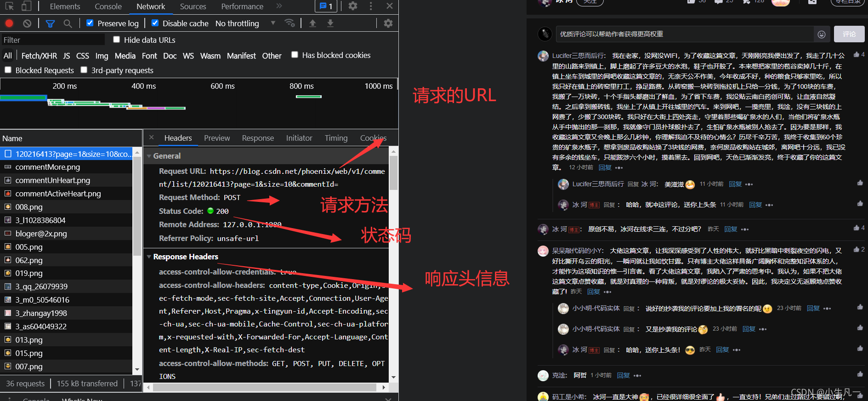Collapse the General section

point(149,156)
